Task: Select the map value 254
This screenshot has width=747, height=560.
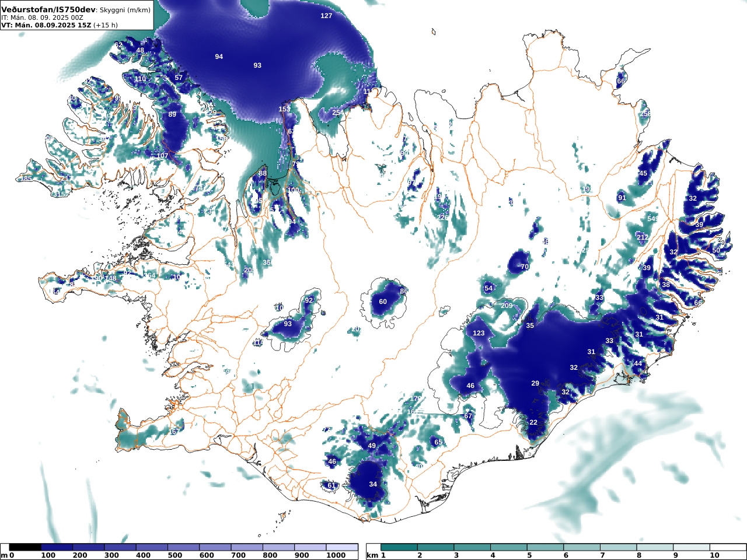Action: pos(337,113)
